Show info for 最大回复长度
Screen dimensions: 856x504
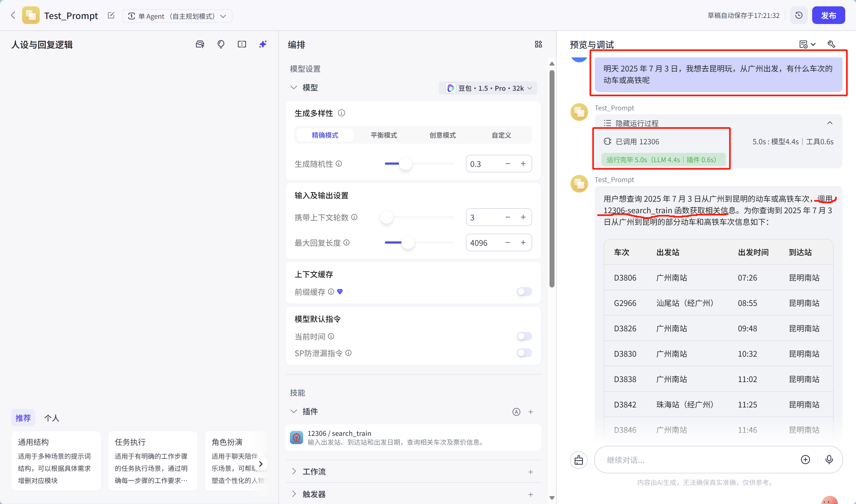point(346,242)
